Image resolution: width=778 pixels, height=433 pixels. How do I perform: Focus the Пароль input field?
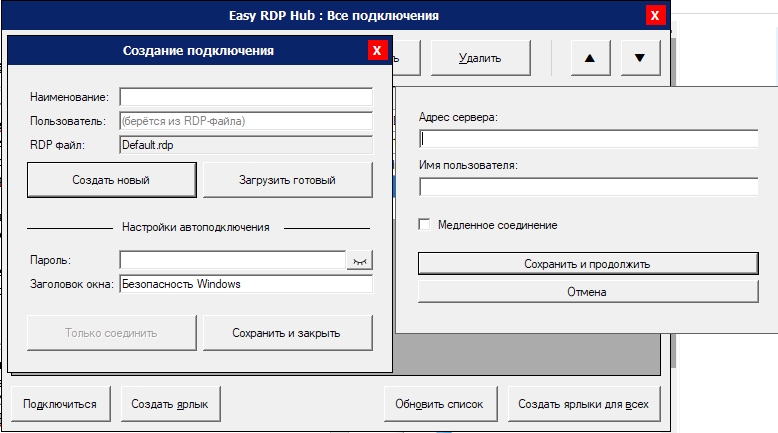tap(233, 260)
